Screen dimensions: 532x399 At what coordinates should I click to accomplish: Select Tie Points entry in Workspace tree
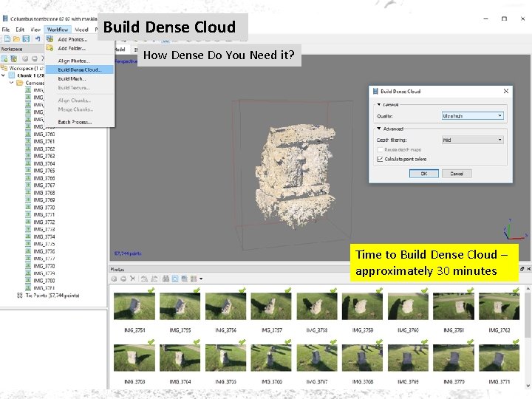point(52,296)
